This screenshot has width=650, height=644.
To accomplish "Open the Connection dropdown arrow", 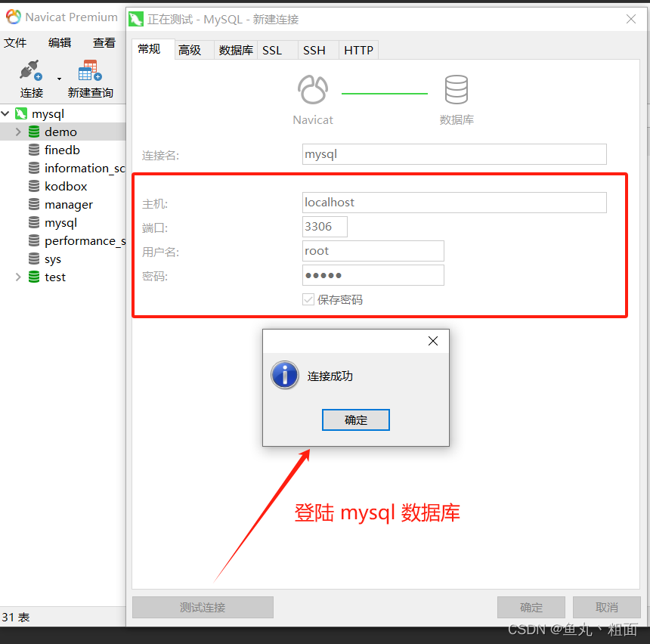I will (59, 79).
